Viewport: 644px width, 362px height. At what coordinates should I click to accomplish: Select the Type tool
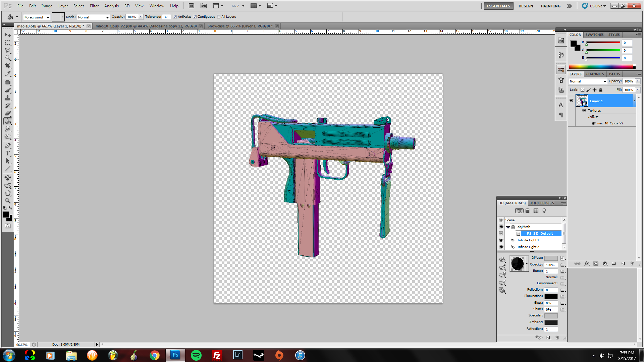[7, 153]
